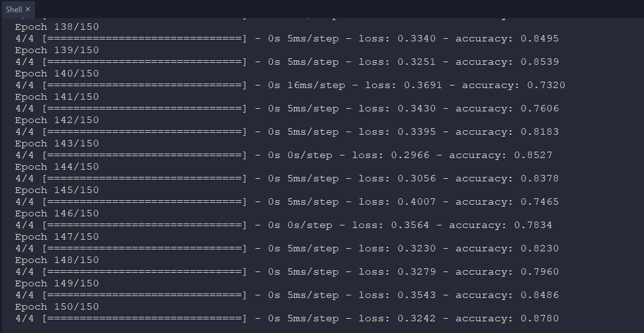Click the accuracy value 0.7320
This screenshot has width=644, height=333.
point(546,86)
